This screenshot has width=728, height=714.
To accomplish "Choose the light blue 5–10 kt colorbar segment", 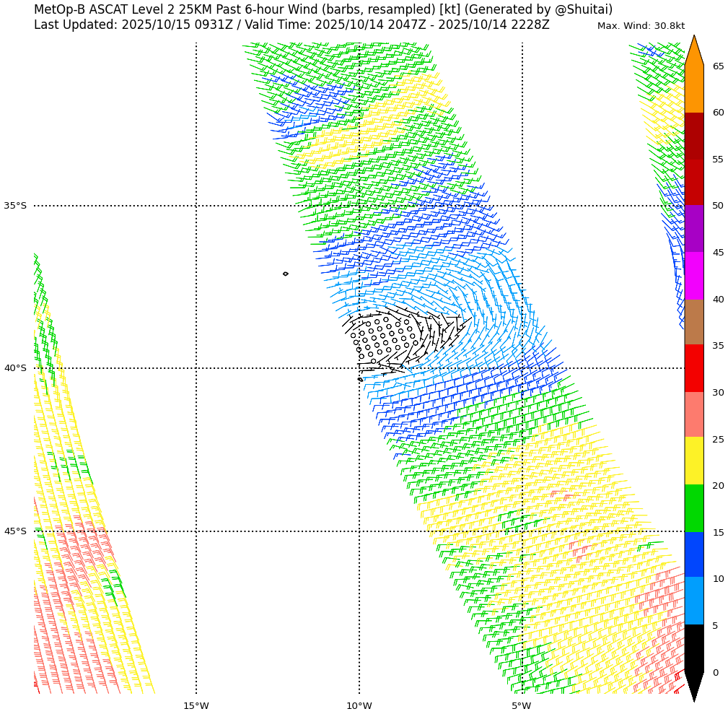I will (693, 601).
